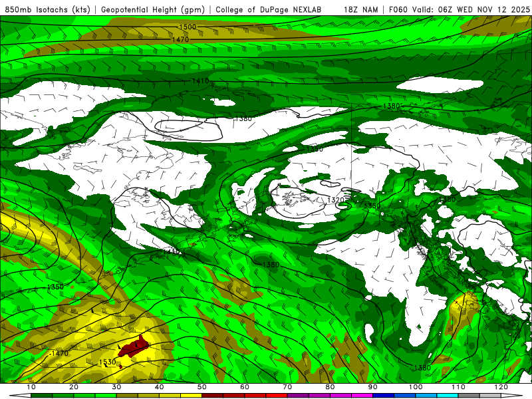Click the "F060" forecast hour text
This screenshot has height=399, width=532.
(398, 9)
